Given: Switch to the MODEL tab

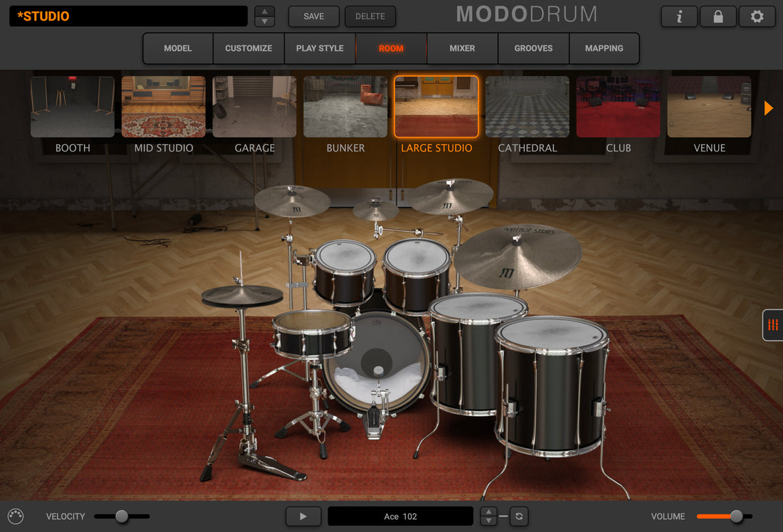Looking at the screenshot, I should [178, 48].
